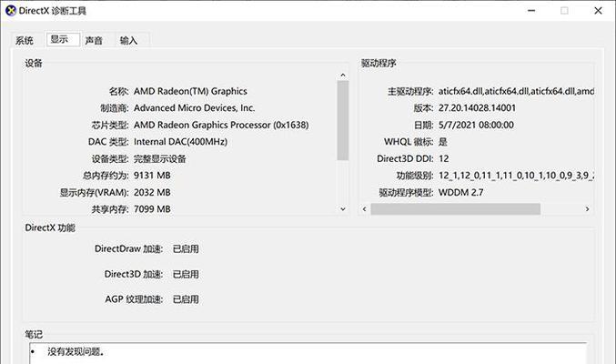Click the 驱动程序模型 label
The image size is (616, 364).
(x=406, y=192)
